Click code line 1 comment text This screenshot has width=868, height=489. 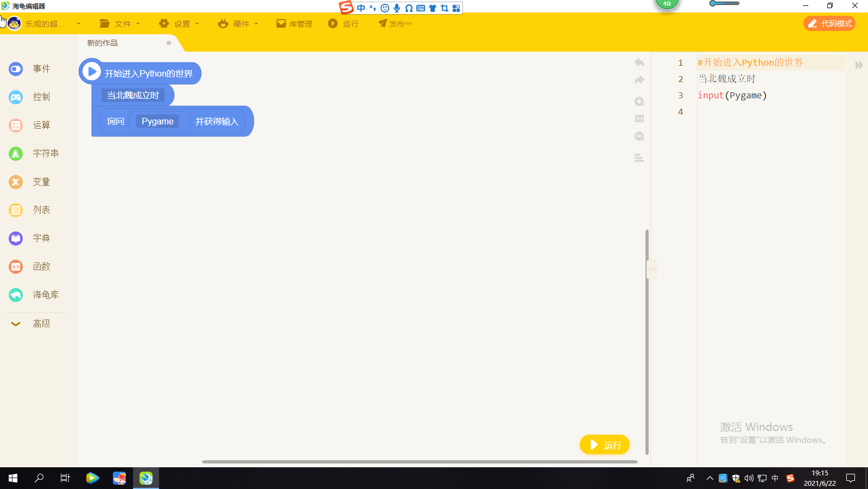pyautogui.click(x=750, y=62)
